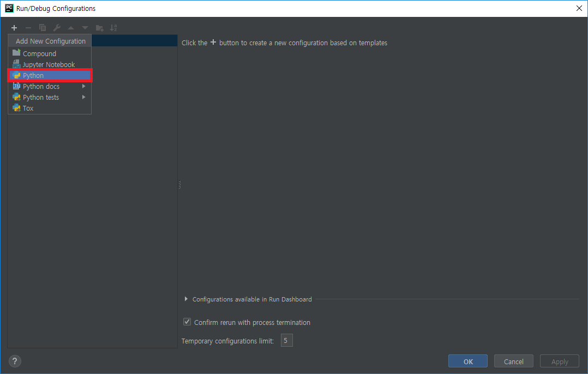
Task: Expand Configurations available in Run Dashboard
Action: click(x=186, y=299)
